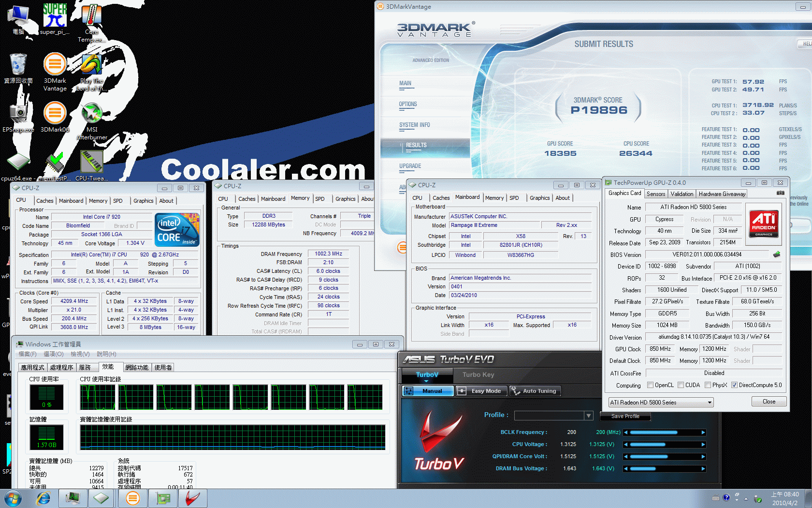Click GPU-Z screenshot camera icon
Image resolution: width=812 pixels, height=508 pixels.
pos(780,193)
